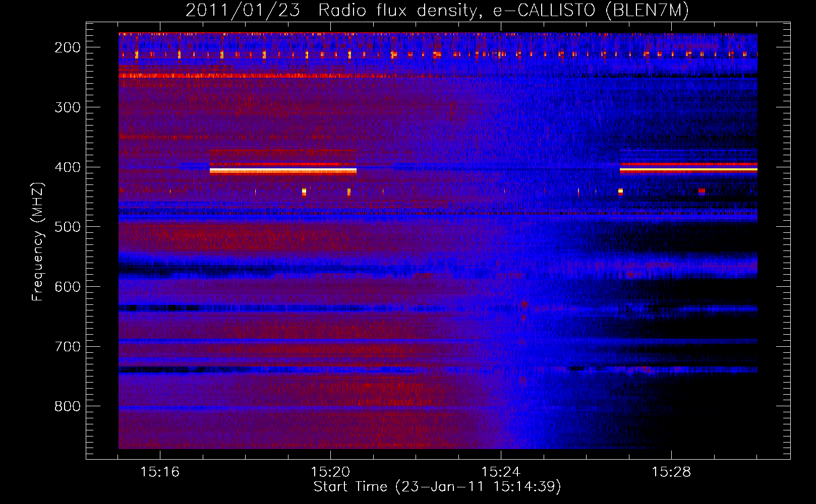Click the 700 frequency tick label
The width and height of the screenshot is (816, 504).
click(68, 347)
